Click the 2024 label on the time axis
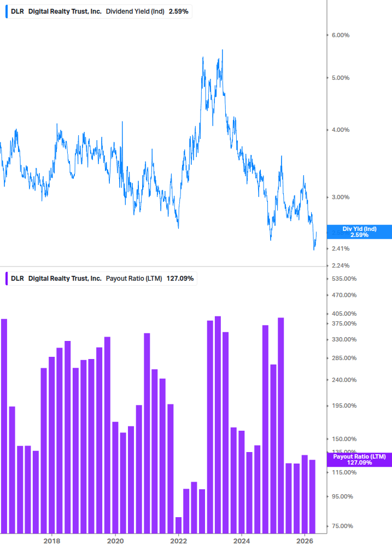The width and height of the screenshot is (392, 550). click(x=242, y=541)
